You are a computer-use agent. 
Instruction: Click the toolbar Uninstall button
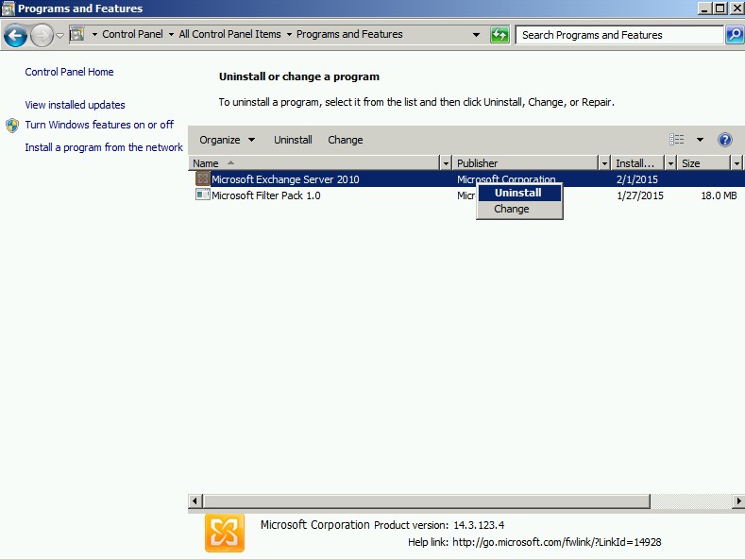click(293, 140)
